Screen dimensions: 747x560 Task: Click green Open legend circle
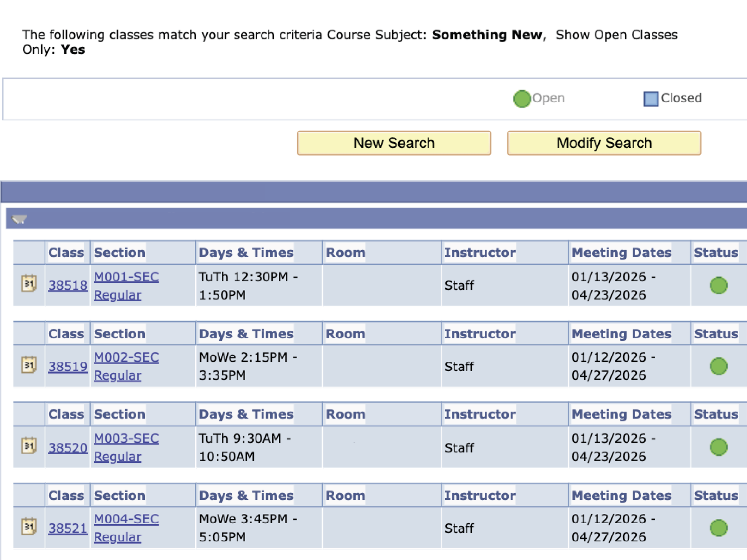click(522, 99)
